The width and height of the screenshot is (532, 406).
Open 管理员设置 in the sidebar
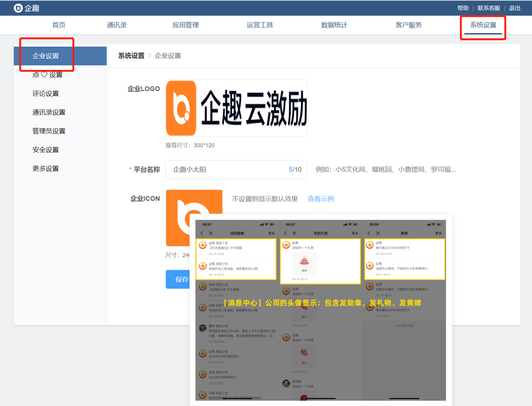[x=49, y=131]
